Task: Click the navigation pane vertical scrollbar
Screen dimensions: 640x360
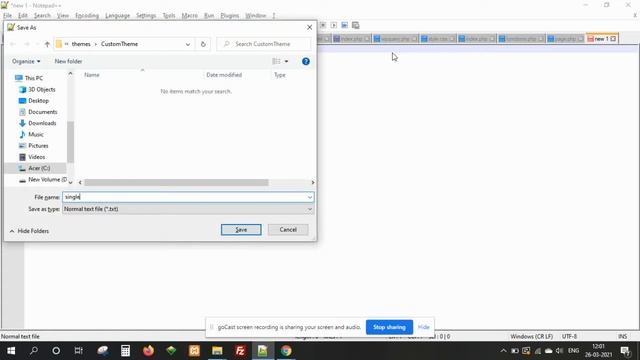Action: (70, 142)
